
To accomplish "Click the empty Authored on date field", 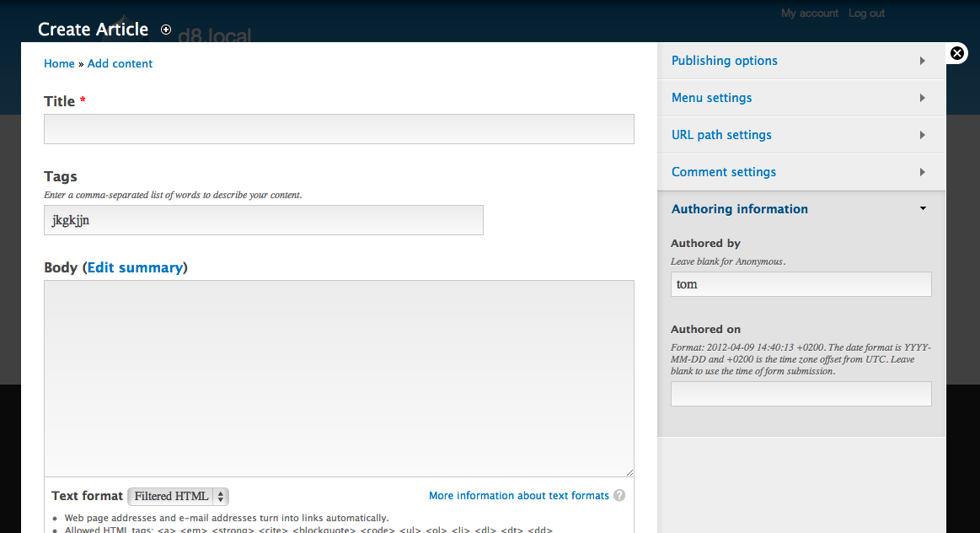I will pos(801,394).
